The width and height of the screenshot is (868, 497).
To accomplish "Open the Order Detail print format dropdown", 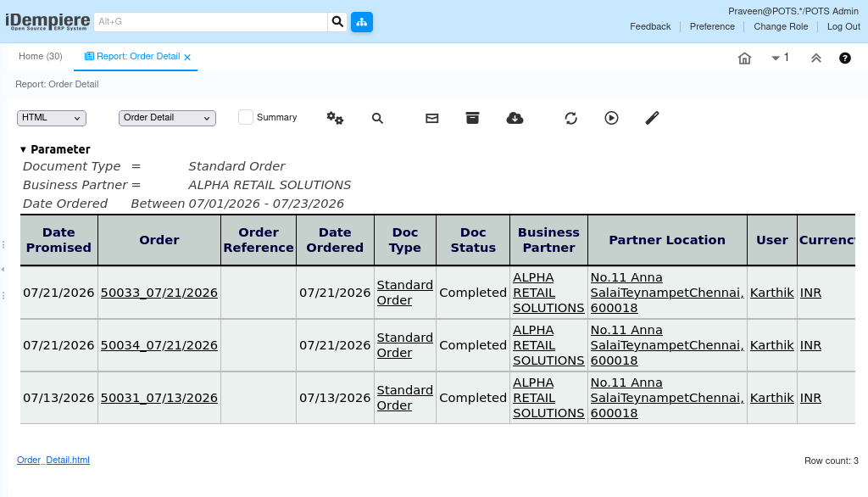I will click(x=167, y=117).
